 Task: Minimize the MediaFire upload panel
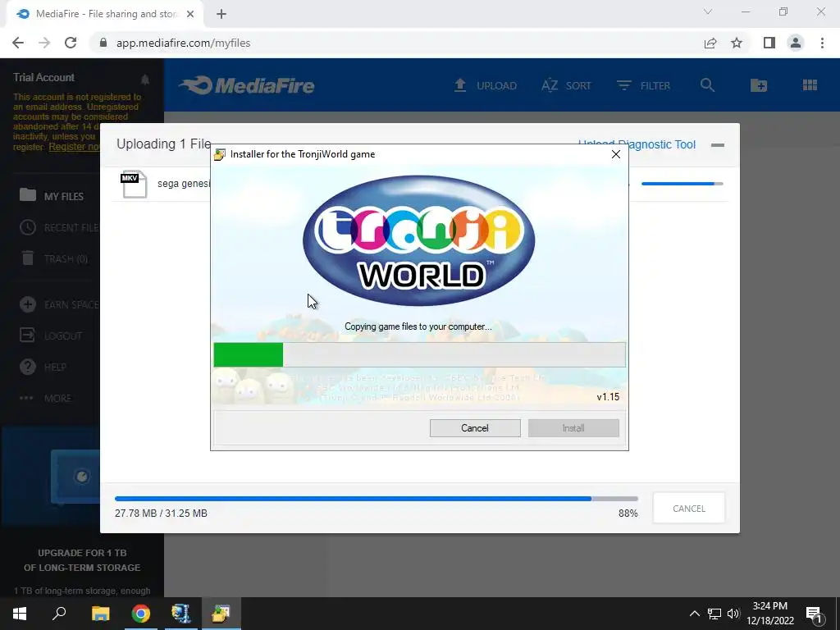click(717, 144)
